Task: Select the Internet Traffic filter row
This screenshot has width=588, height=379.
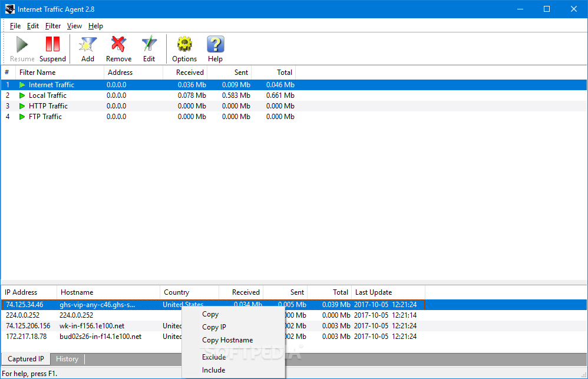Action: click(294, 85)
